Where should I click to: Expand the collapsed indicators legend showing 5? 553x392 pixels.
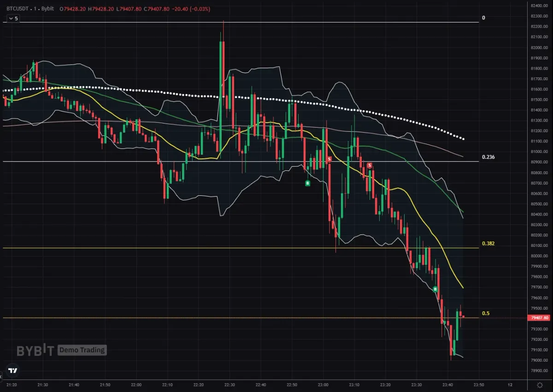click(x=12, y=18)
